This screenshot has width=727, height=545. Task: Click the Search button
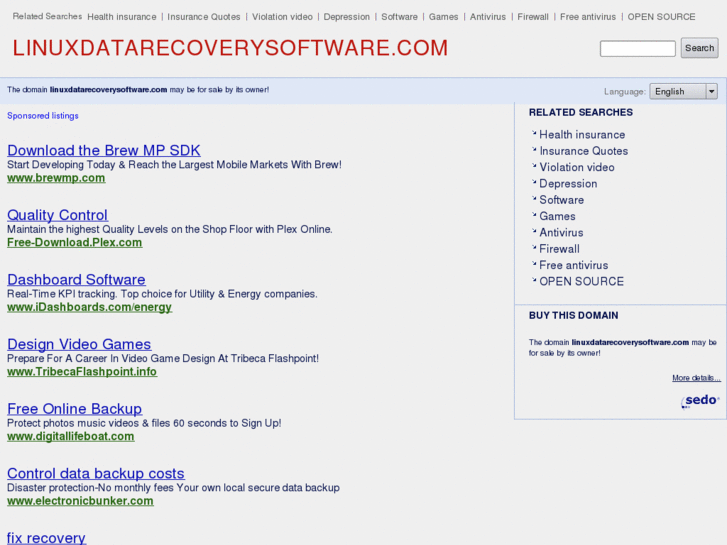pyautogui.click(x=699, y=48)
